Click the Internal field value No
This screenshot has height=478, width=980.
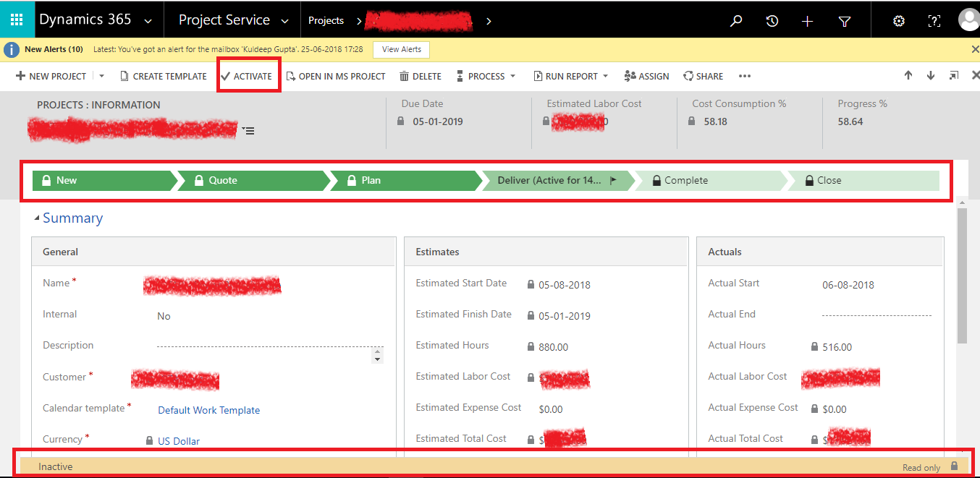pyautogui.click(x=164, y=316)
